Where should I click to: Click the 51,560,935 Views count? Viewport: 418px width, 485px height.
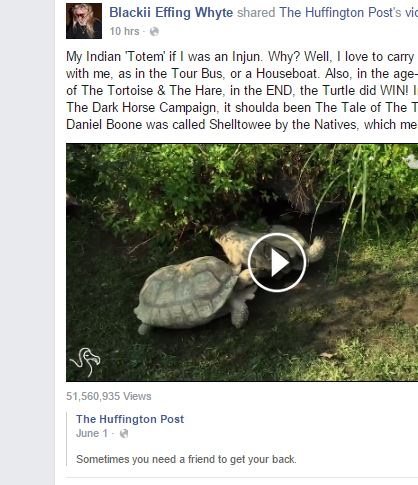[x=109, y=396]
